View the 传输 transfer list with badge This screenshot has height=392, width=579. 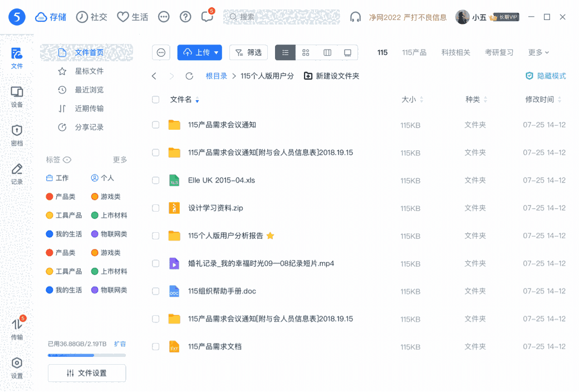click(17, 330)
